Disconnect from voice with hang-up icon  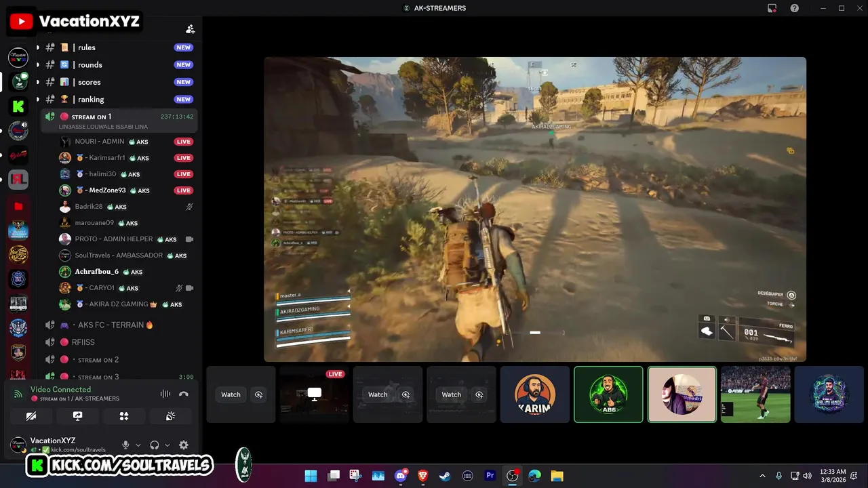coord(183,394)
